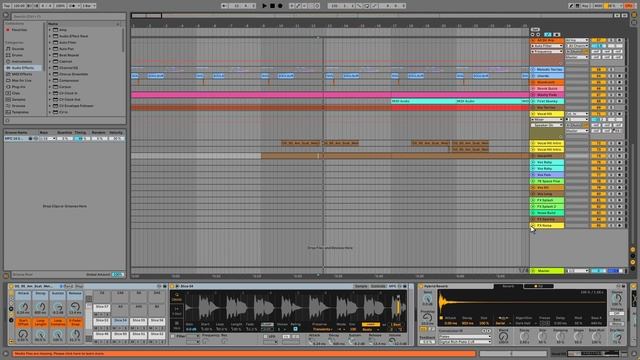Select Drums category icon
The width and height of the screenshot is (640, 360).
click(8, 55)
